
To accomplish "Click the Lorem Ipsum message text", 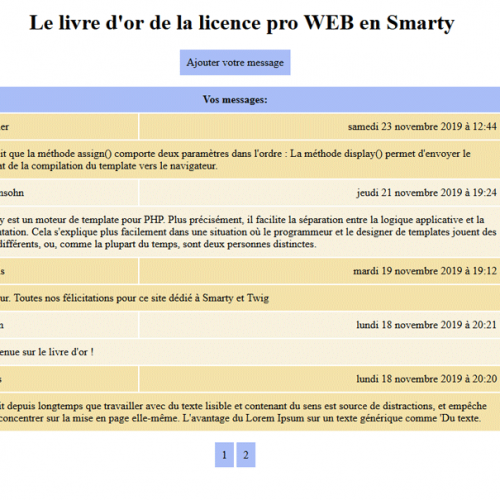I will pyautogui.click(x=243, y=412).
